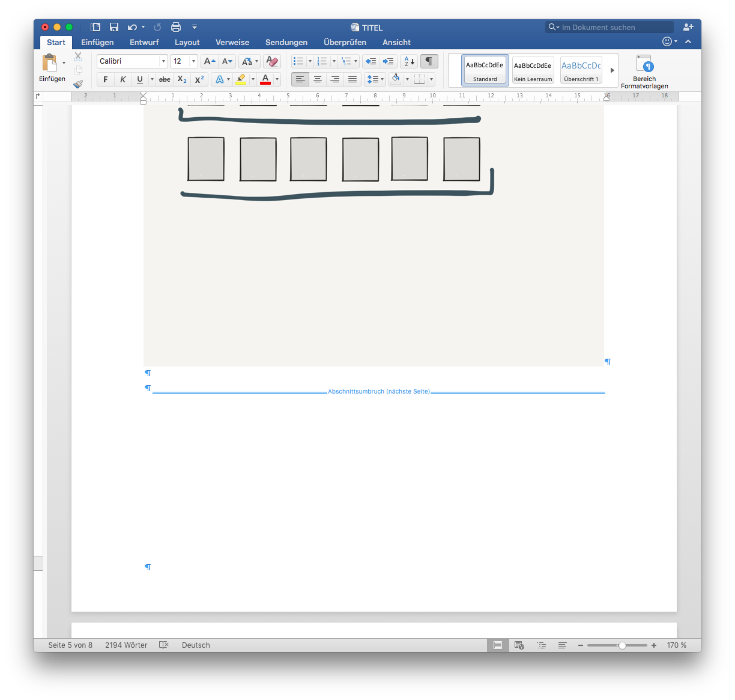Viewport: 735px width, 700px height.
Task: Click the Sort A-Z icon
Action: point(409,61)
